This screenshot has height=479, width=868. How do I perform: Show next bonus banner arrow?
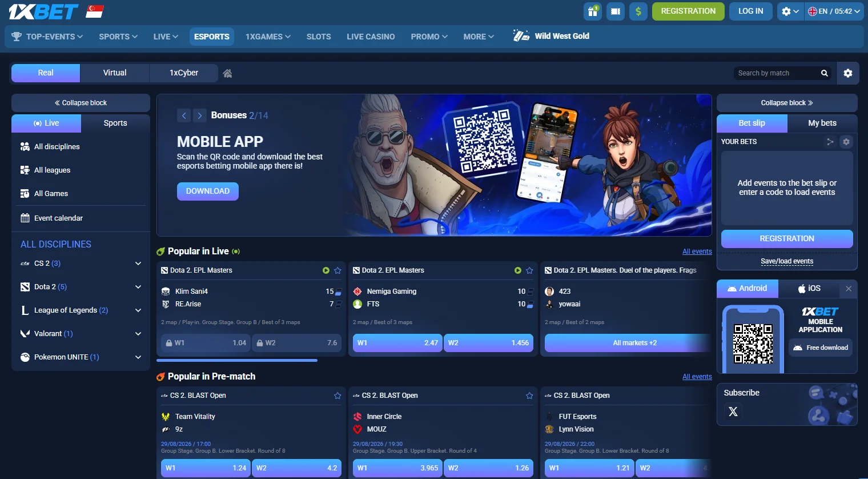(199, 115)
